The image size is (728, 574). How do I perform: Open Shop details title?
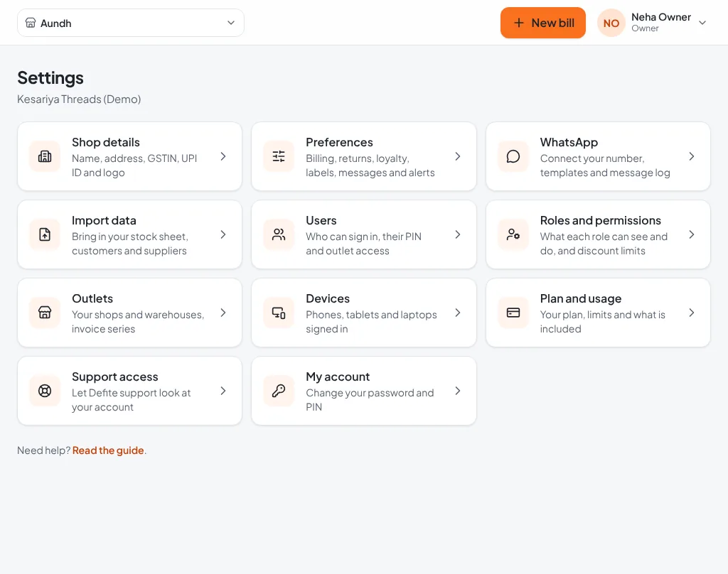105,142
